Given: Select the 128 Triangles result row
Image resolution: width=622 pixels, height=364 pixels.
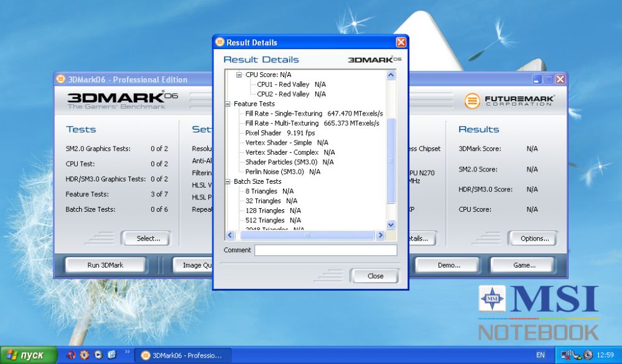Looking at the screenshot, I should point(273,211).
